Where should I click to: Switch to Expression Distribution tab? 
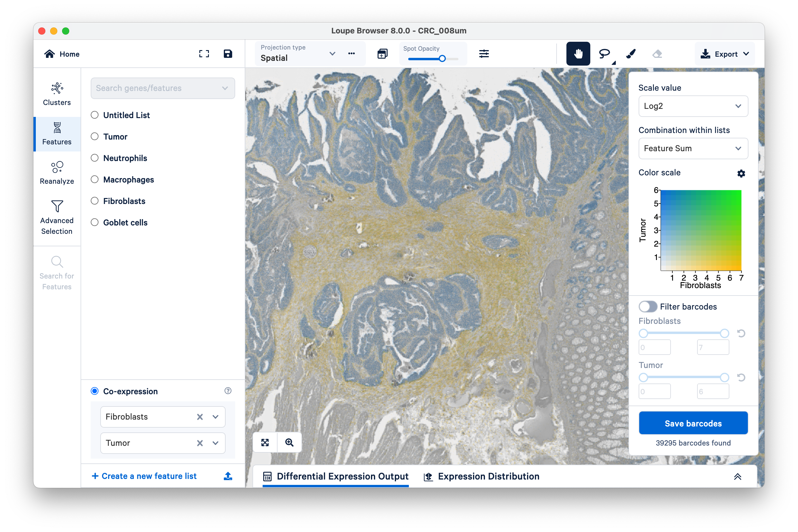pos(482,476)
